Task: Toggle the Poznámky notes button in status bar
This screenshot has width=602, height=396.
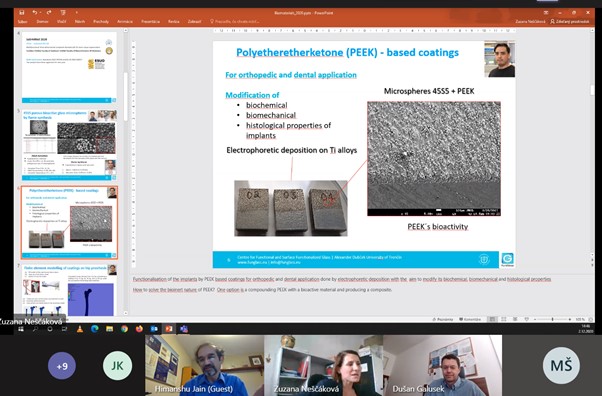Action: [443, 319]
